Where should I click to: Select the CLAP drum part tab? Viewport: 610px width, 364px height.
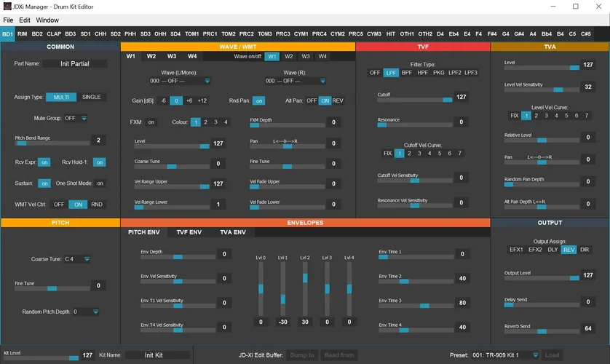click(x=54, y=33)
